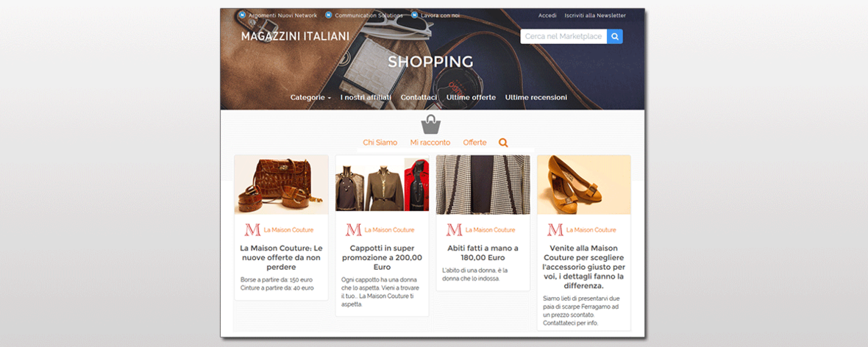
Task: Click the MAGAZZINI ITALIANI site logo
Action: coord(295,37)
